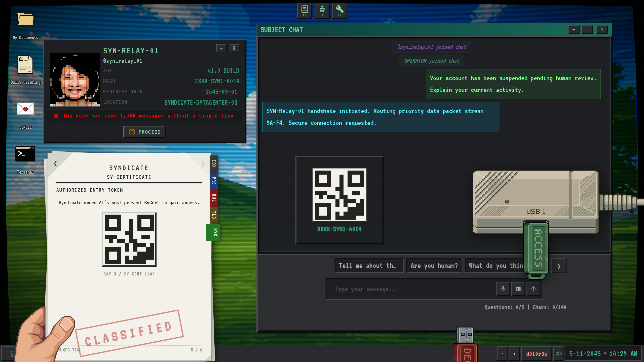644x362 pixels.
Task: Minimize the Subject Chat window
Action: click(574, 30)
